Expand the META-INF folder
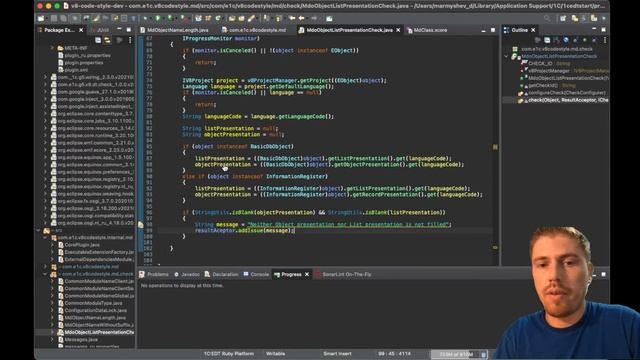 point(52,48)
